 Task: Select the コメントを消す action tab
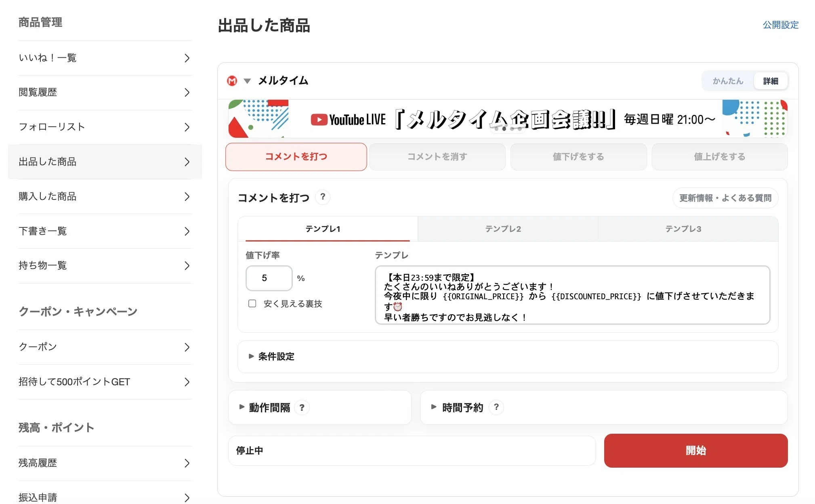437,157
